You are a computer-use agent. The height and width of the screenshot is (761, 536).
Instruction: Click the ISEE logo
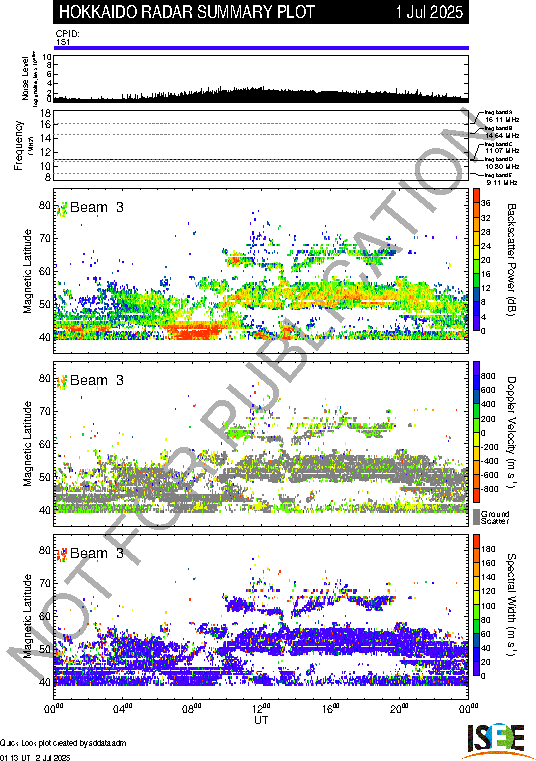pos(496,740)
